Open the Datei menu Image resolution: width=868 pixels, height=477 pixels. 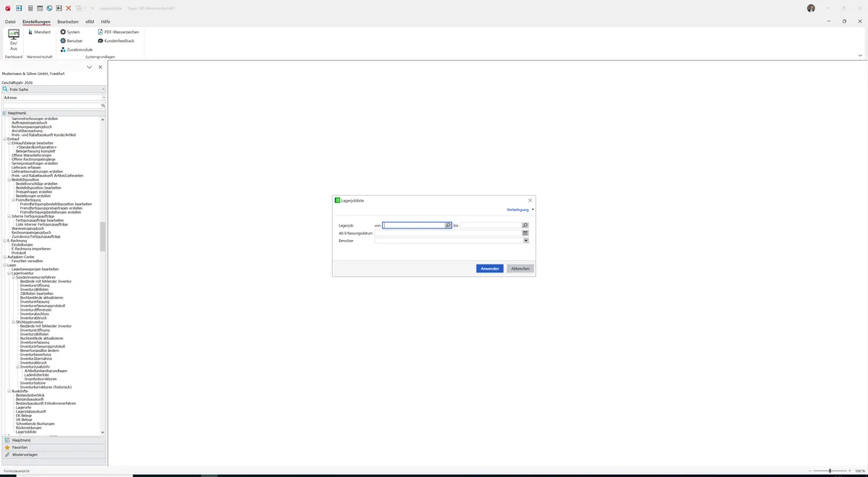10,22
